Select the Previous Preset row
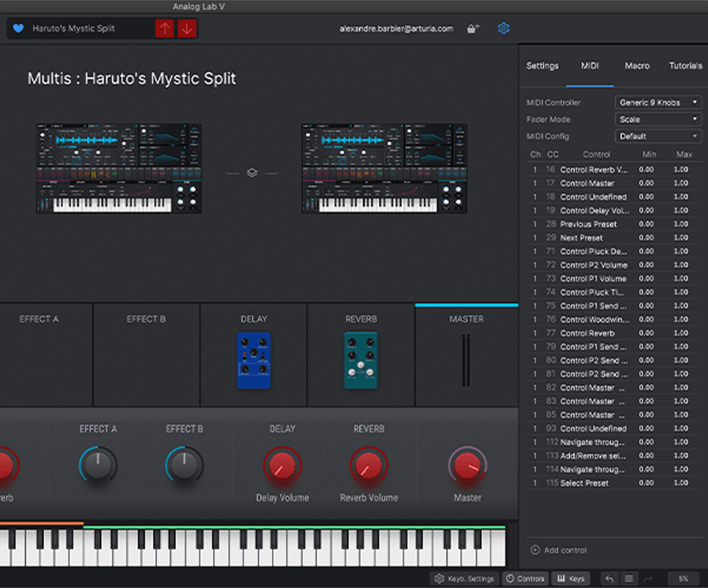708x588 pixels. 614,224
